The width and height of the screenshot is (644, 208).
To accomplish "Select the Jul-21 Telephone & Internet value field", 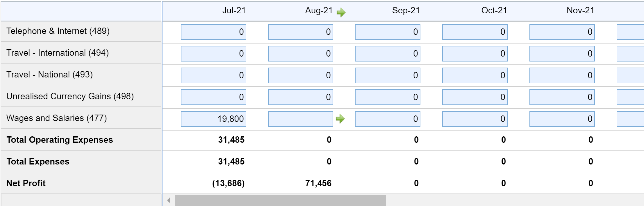I will 214,32.
